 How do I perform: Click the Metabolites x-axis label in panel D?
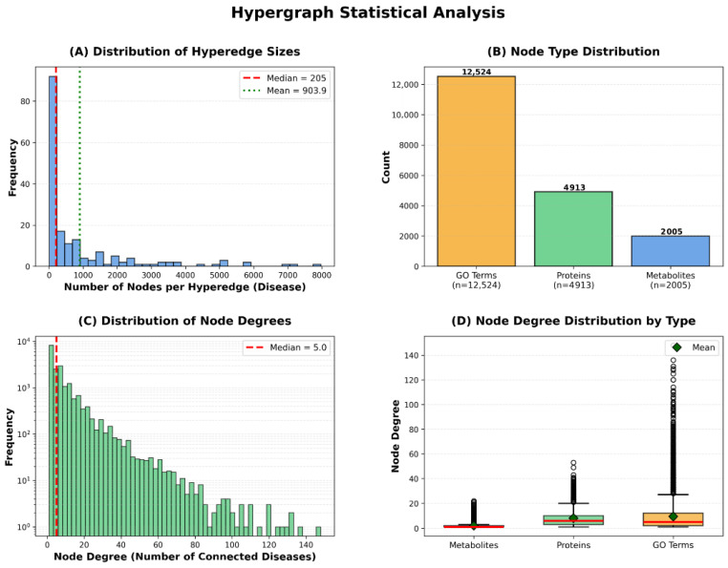pos(474,545)
